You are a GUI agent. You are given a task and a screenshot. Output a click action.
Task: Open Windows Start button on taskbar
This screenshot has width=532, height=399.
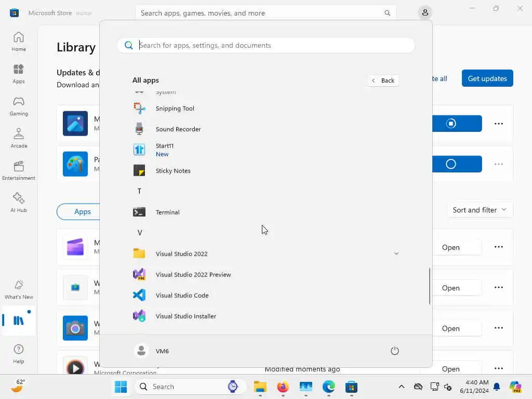(x=121, y=387)
